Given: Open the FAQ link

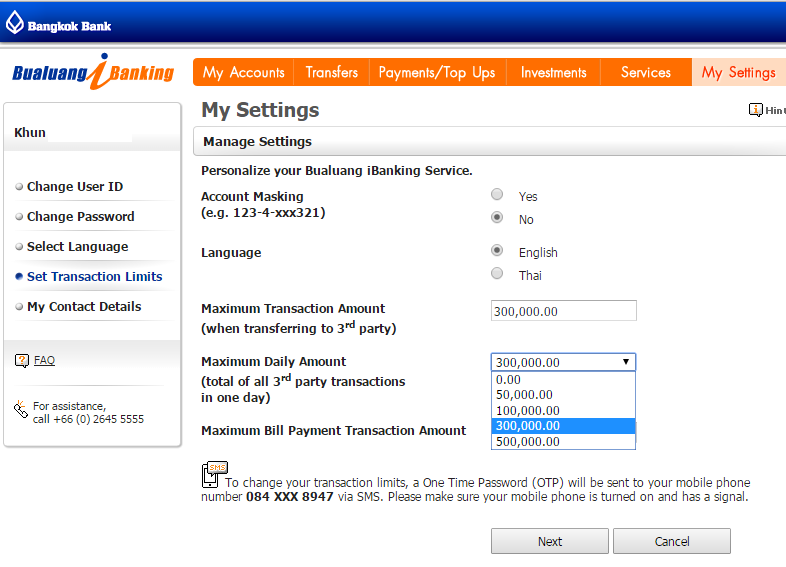Looking at the screenshot, I should [44, 360].
